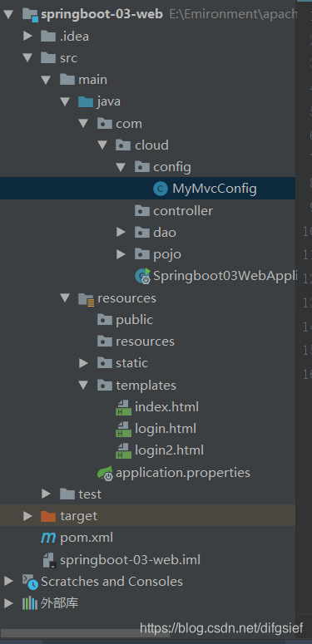Select login2.html file name

(169, 450)
